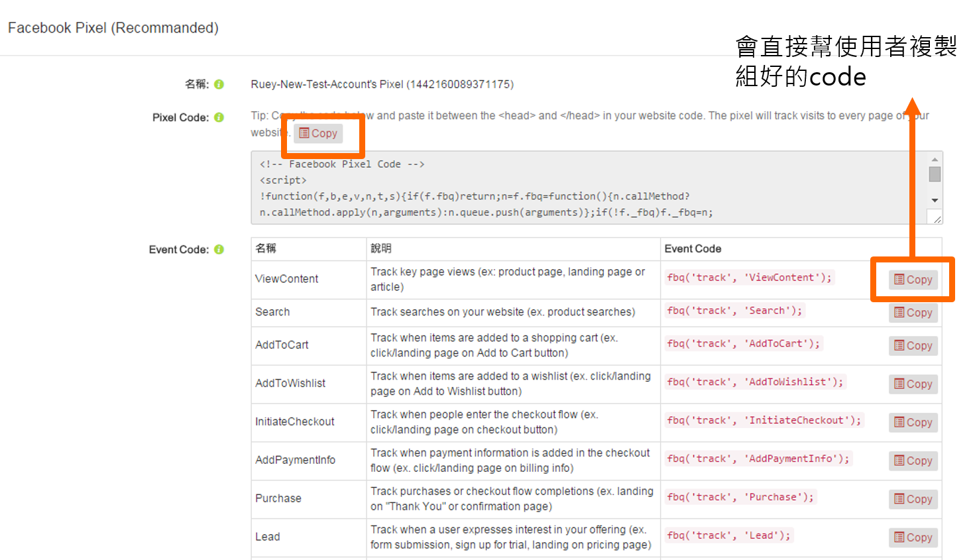Viewport: 973px width, 560px height.
Task: Click the resize handle of code textarea
Action: [x=937, y=218]
